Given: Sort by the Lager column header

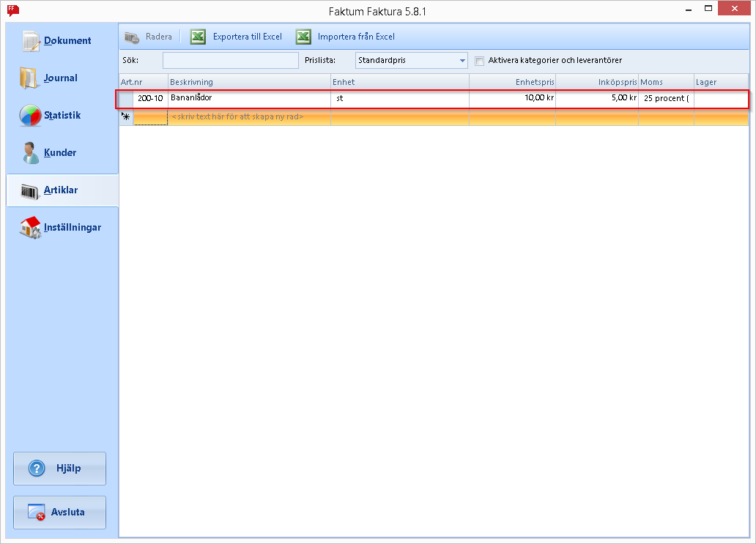Looking at the screenshot, I should click(722, 82).
